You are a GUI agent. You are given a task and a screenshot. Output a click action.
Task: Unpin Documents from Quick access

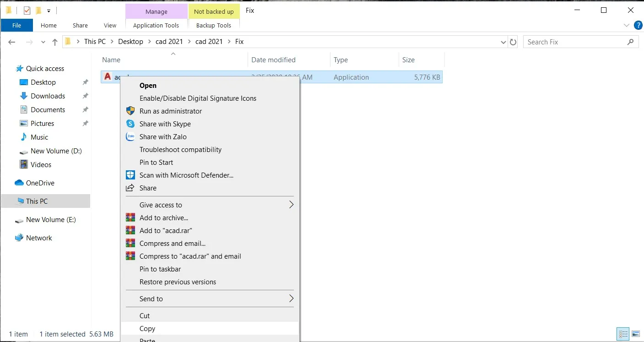[x=85, y=109]
